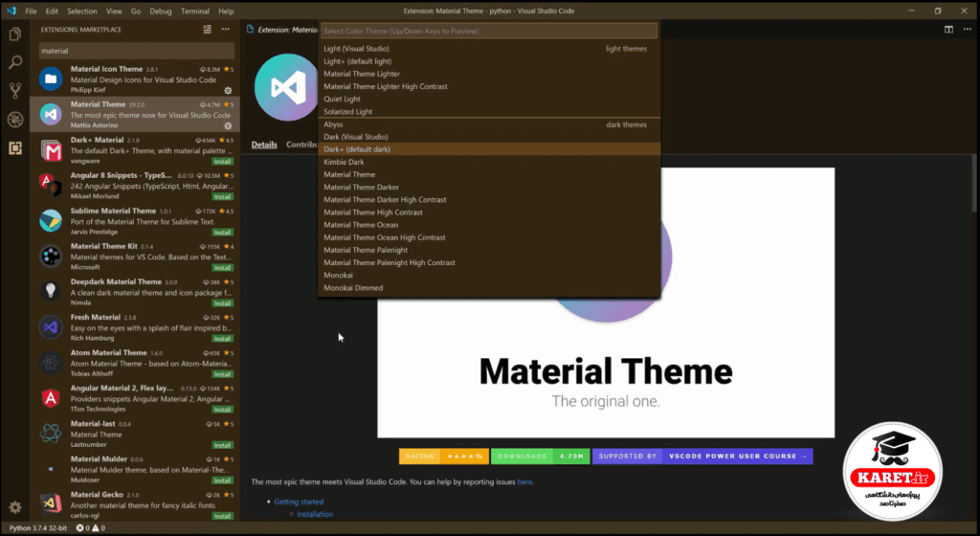The image size is (980, 536).
Task: Install the Dark+ Material extension
Action: [222, 161]
